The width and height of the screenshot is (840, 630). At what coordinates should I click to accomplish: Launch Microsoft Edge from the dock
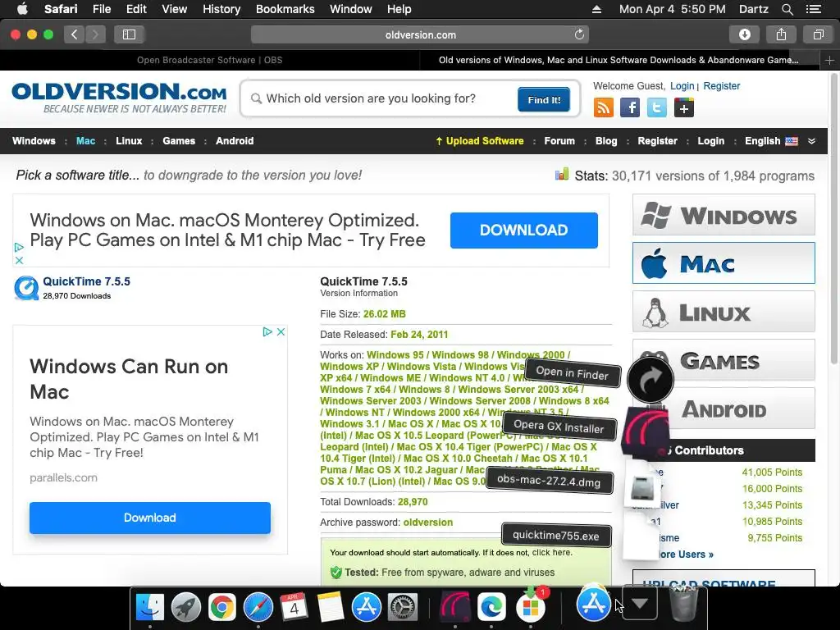pyautogui.click(x=491, y=606)
